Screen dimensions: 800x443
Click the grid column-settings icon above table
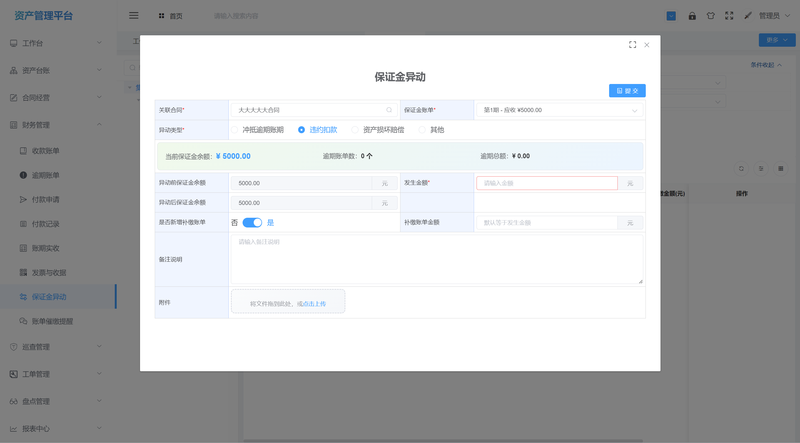781,168
